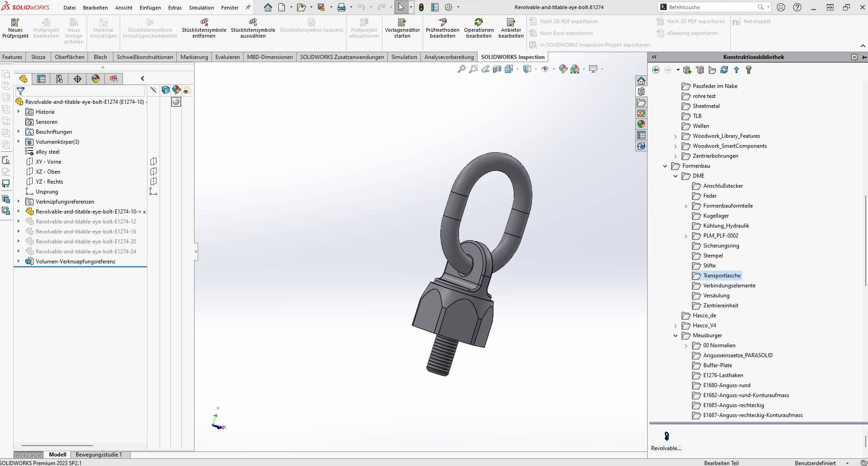Toggle visibility of XZ - Oben plane
868x466 pixels.
click(x=154, y=171)
